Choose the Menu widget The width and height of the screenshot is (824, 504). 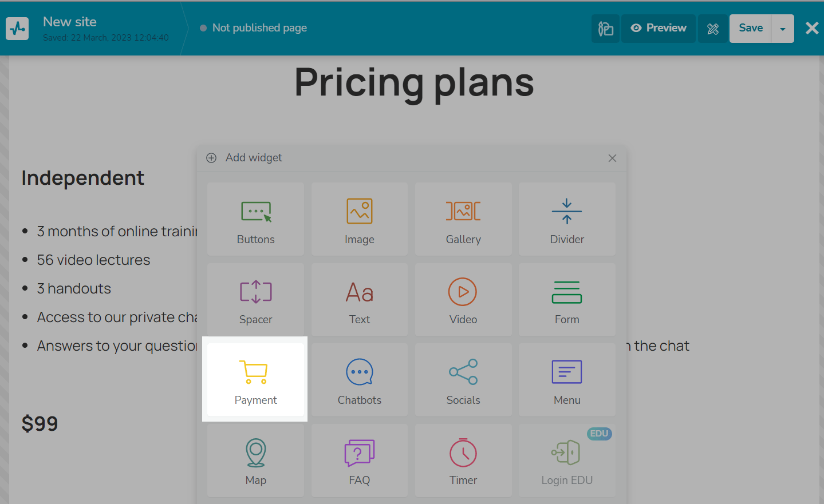(567, 380)
